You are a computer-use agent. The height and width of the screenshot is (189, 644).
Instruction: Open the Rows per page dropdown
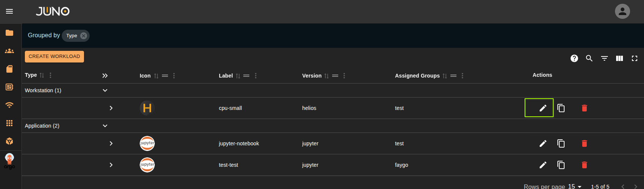tap(575, 186)
